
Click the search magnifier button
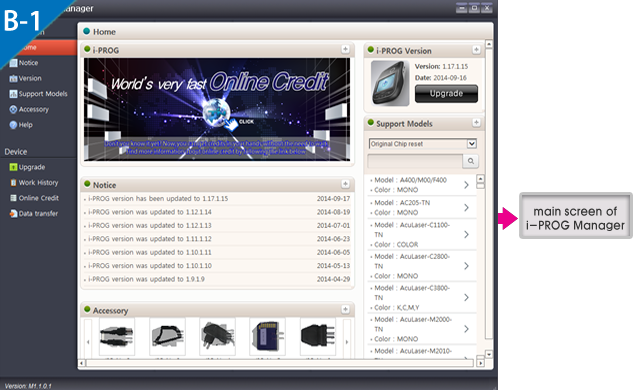click(471, 161)
